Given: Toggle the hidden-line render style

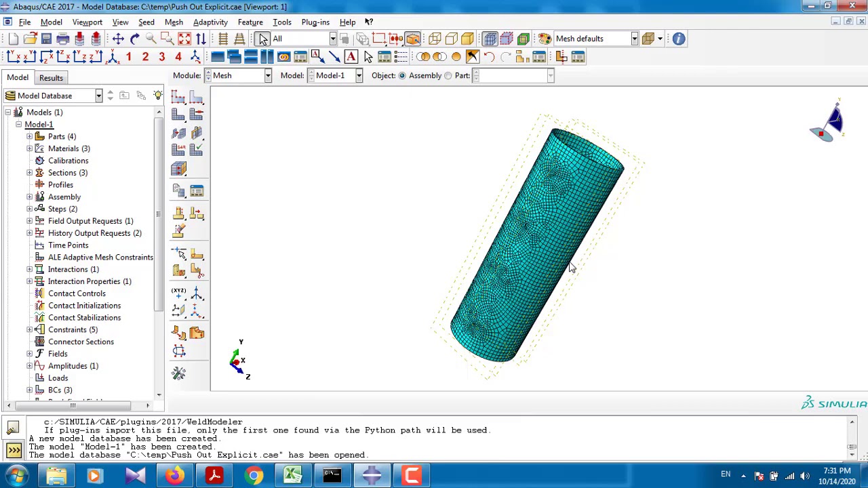Looking at the screenshot, I should (451, 39).
